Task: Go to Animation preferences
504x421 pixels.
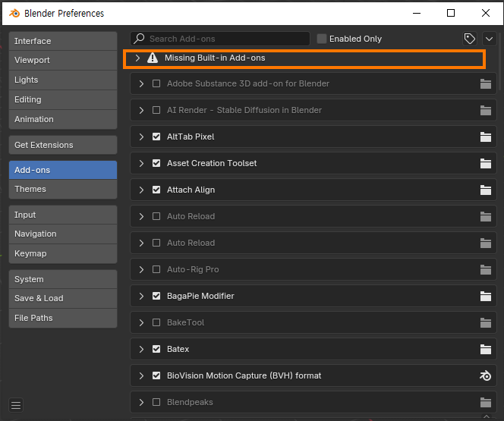Action: [63, 119]
